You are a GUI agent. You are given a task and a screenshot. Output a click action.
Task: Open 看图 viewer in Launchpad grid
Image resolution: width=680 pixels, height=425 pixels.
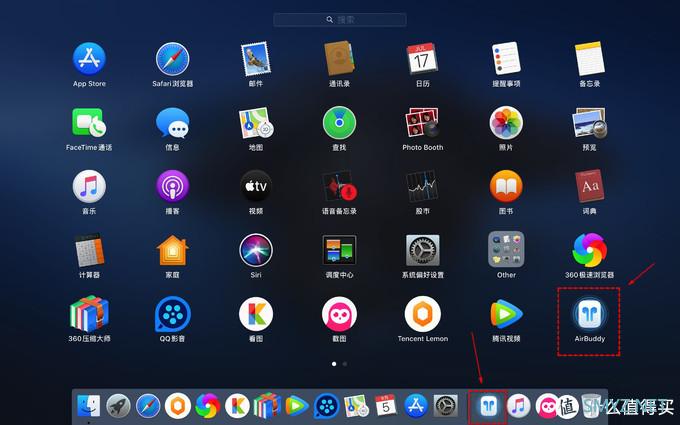256,314
